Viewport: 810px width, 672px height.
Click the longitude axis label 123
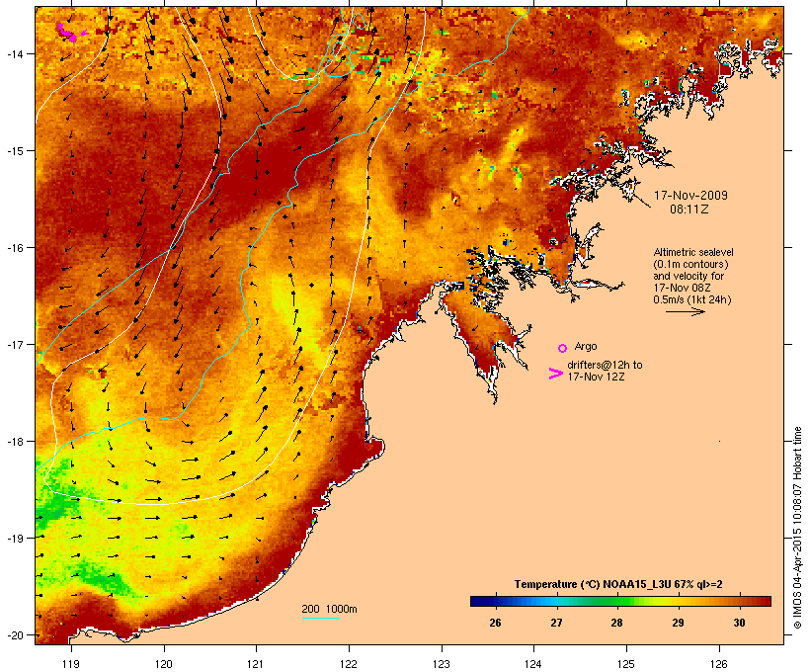pos(442,664)
